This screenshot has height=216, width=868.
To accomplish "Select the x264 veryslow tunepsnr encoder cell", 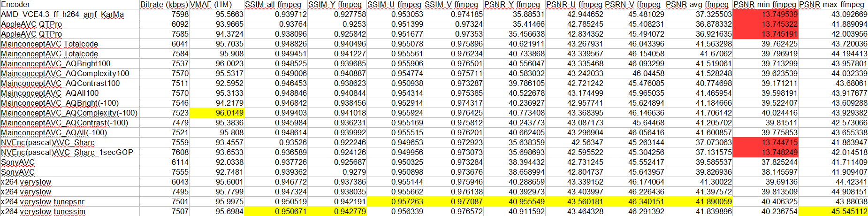I will [70, 202].
